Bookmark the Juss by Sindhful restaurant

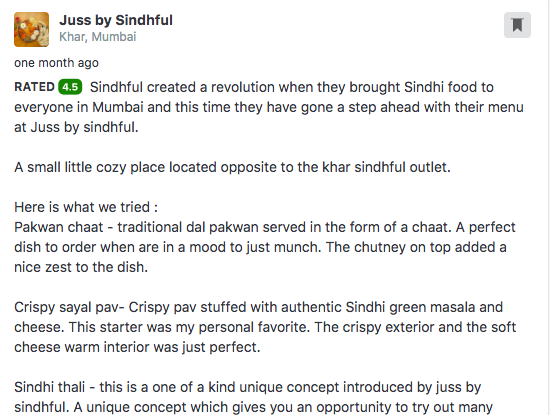[517, 25]
